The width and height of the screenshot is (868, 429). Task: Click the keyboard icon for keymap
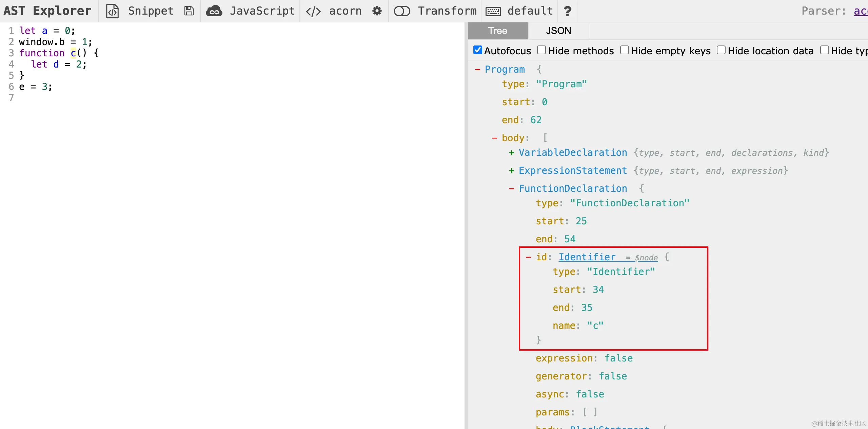(x=493, y=11)
